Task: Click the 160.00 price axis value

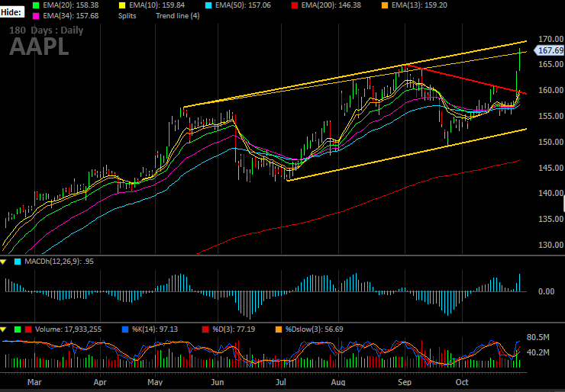Action: [x=551, y=90]
